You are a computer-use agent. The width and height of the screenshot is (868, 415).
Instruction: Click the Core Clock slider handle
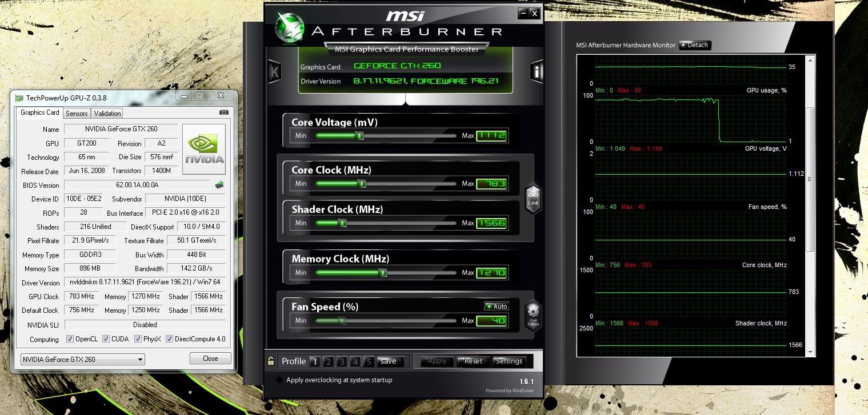362,184
